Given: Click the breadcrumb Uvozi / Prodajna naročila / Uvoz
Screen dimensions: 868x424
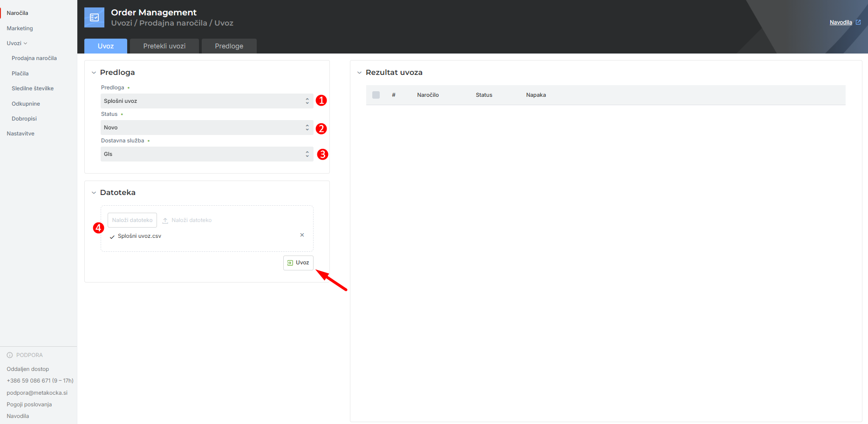Looking at the screenshot, I should pos(172,23).
